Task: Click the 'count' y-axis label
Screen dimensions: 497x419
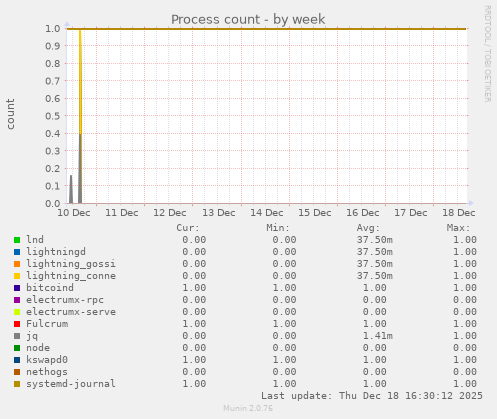Action: coord(10,114)
